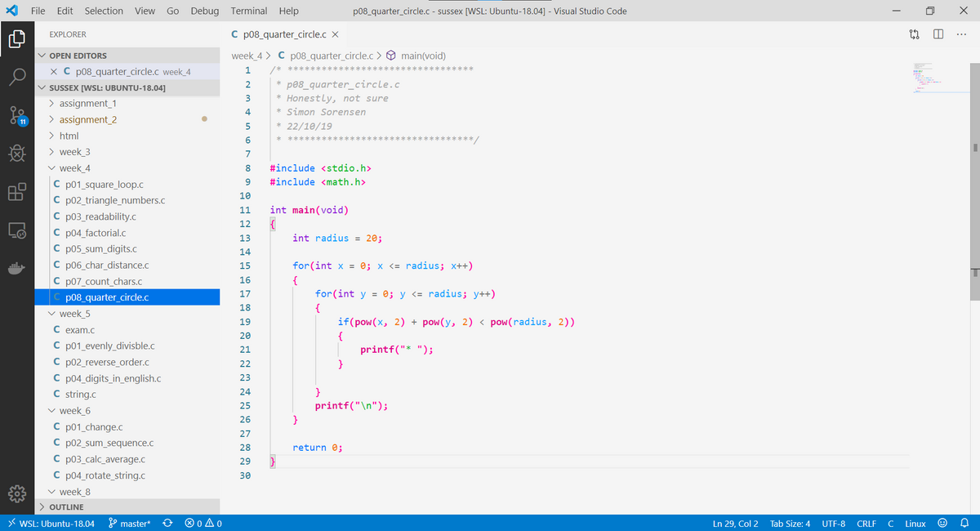This screenshot has width=980, height=531.
Task: Open the Docker view
Action: pos(18,269)
